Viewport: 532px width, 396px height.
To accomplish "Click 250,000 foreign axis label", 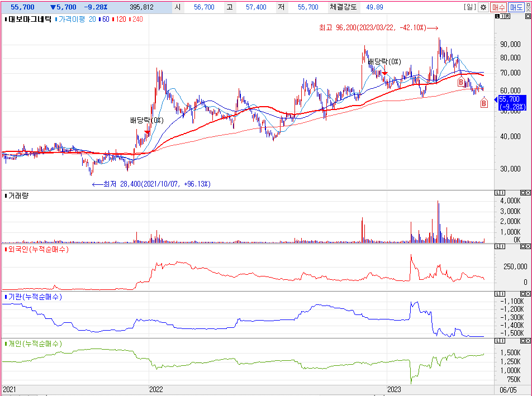I will [515, 266].
